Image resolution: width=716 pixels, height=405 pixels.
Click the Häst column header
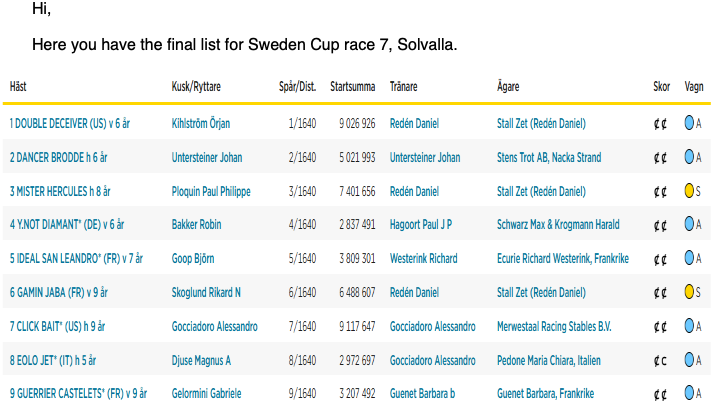pyautogui.click(x=18, y=87)
